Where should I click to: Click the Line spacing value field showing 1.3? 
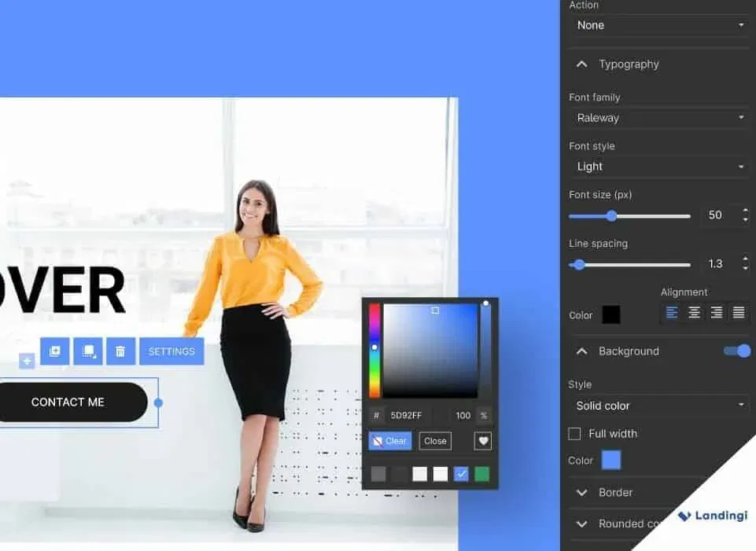click(716, 264)
